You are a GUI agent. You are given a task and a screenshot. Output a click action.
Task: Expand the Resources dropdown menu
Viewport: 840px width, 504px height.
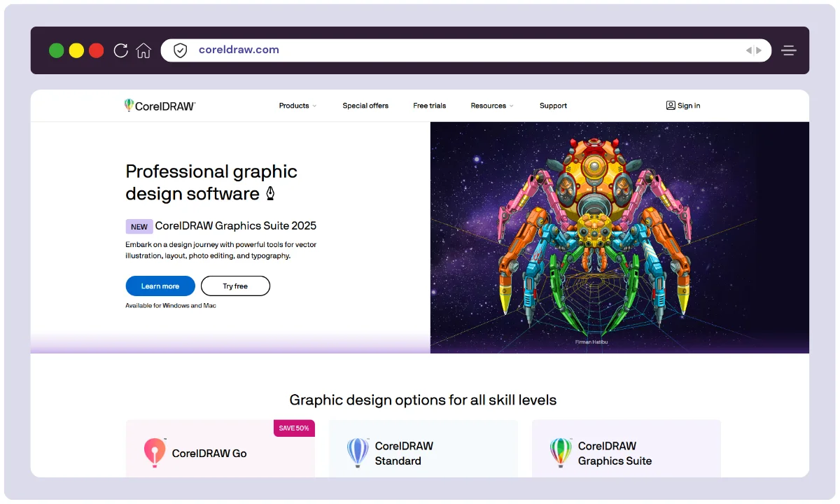click(x=492, y=106)
